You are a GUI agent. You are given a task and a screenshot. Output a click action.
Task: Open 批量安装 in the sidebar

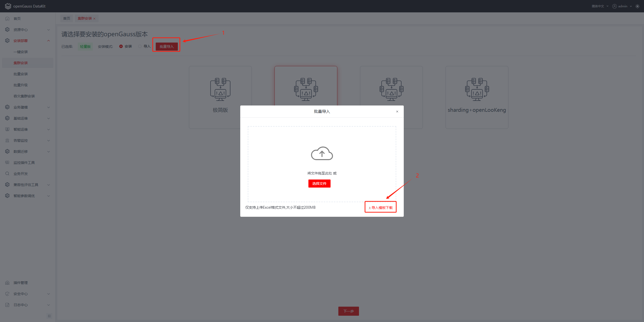(21, 74)
